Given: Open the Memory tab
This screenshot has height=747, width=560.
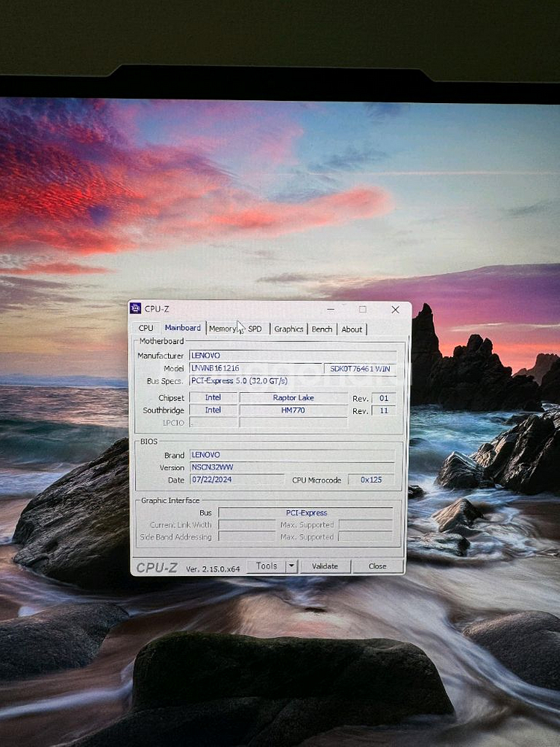Looking at the screenshot, I should click(x=223, y=329).
